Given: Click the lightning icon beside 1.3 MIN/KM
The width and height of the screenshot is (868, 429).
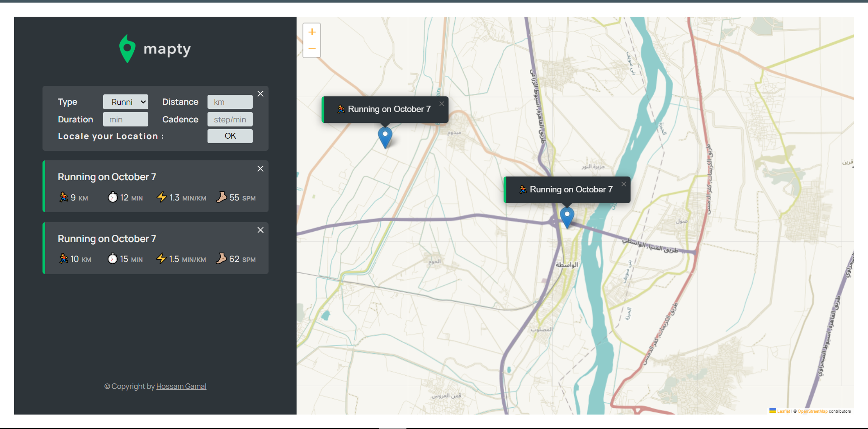Looking at the screenshot, I should (161, 197).
